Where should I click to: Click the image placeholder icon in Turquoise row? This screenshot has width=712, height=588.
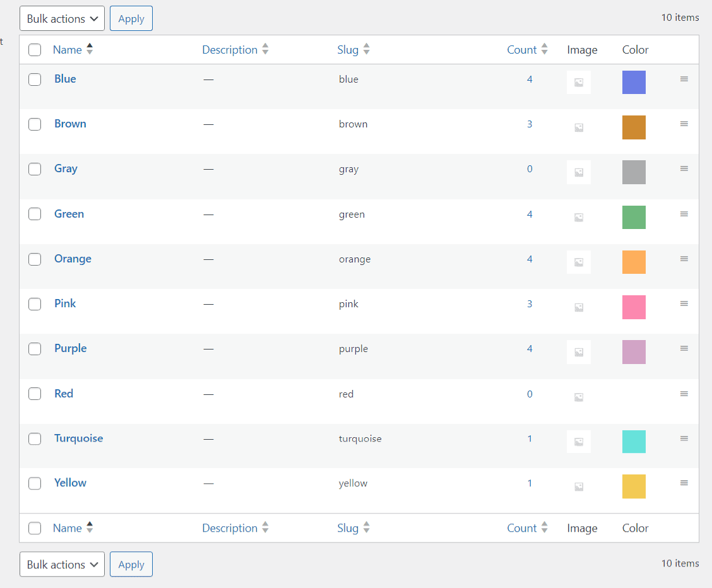point(579,442)
